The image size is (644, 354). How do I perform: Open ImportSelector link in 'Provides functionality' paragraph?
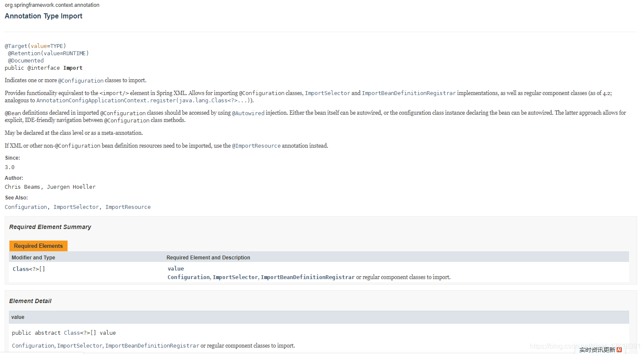(327, 93)
